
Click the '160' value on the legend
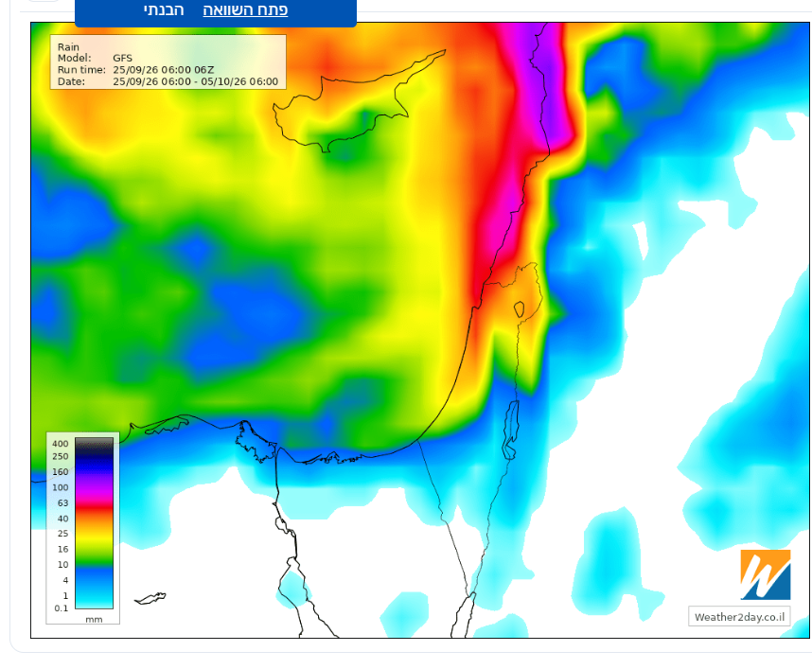[x=60, y=472]
